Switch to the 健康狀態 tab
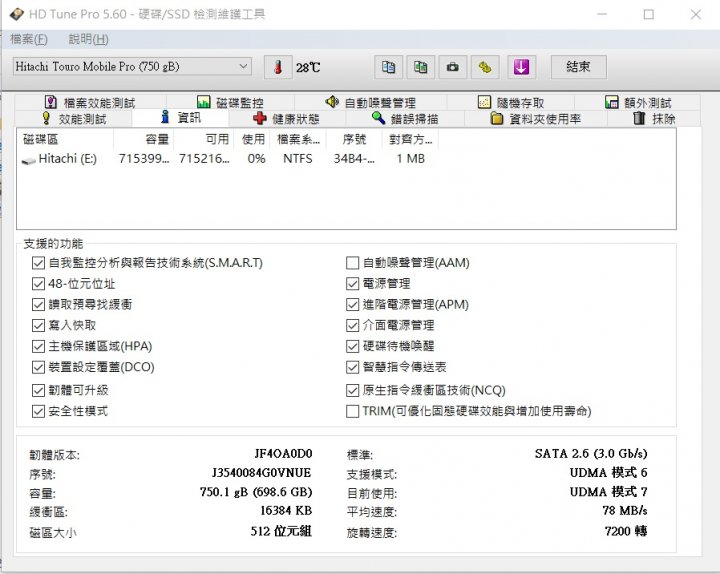The height and width of the screenshot is (574, 720). tap(287, 119)
